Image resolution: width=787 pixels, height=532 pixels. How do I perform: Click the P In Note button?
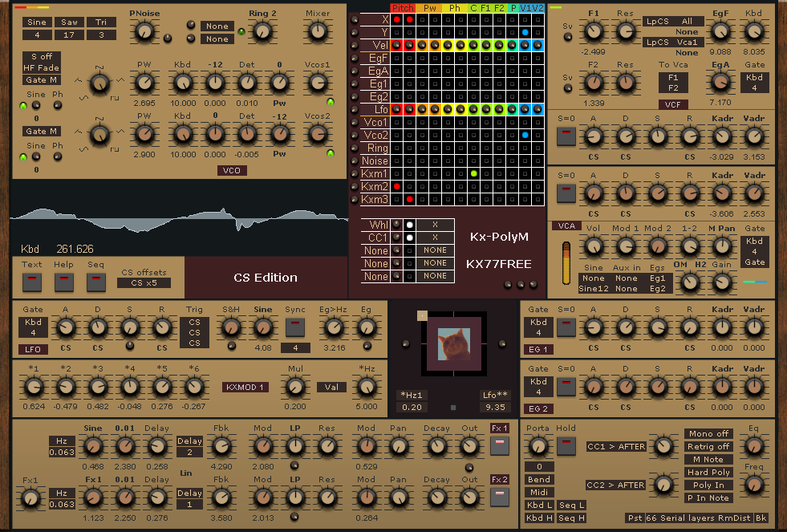pyautogui.click(x=708, y=497)
